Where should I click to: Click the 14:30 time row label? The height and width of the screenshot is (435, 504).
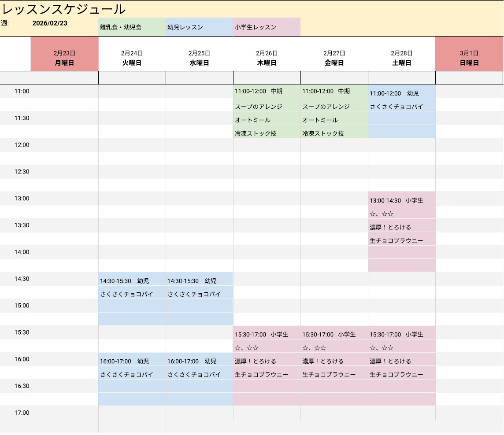22,279
